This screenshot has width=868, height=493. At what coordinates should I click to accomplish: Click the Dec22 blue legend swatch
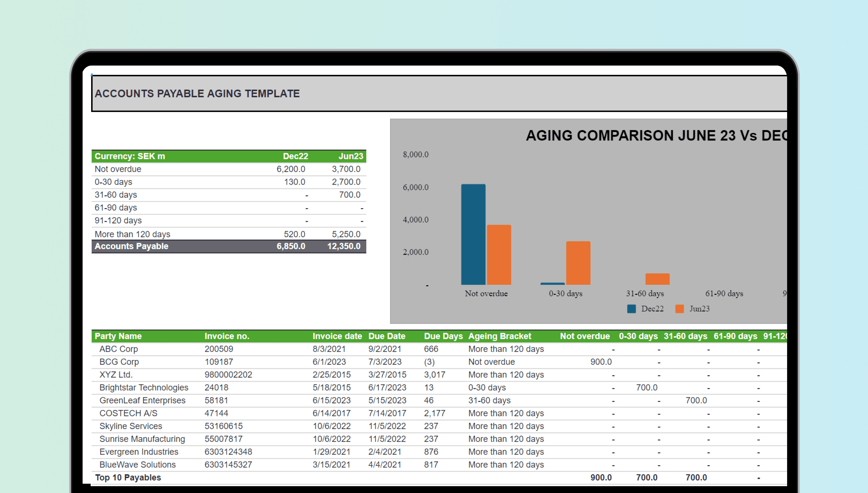[x=631, y=309]
